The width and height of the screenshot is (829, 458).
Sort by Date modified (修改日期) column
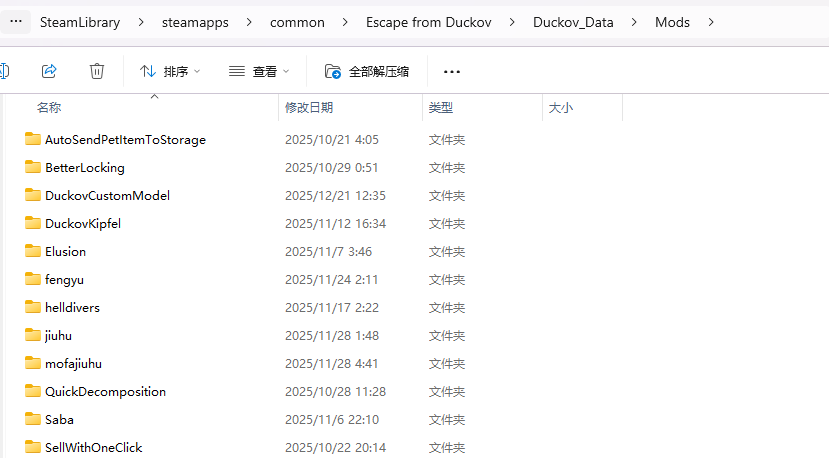(x=309, y=108)
